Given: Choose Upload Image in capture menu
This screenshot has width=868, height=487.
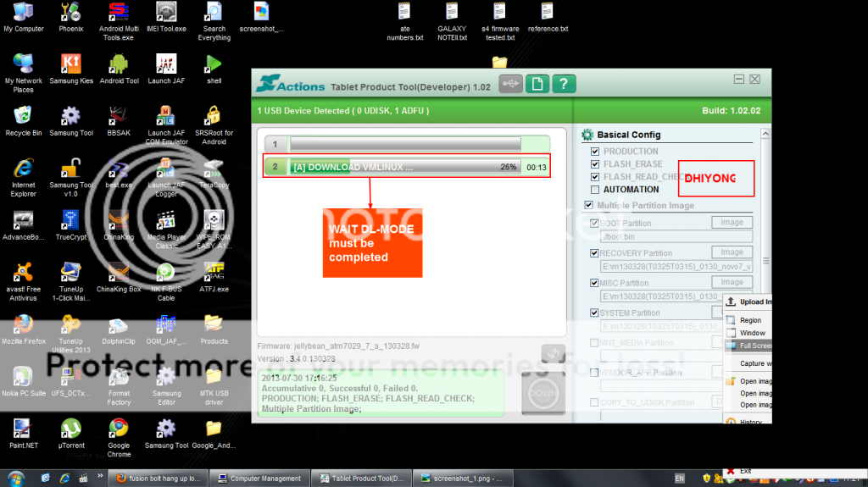Looking at the screenshot, I should point(748,302).
